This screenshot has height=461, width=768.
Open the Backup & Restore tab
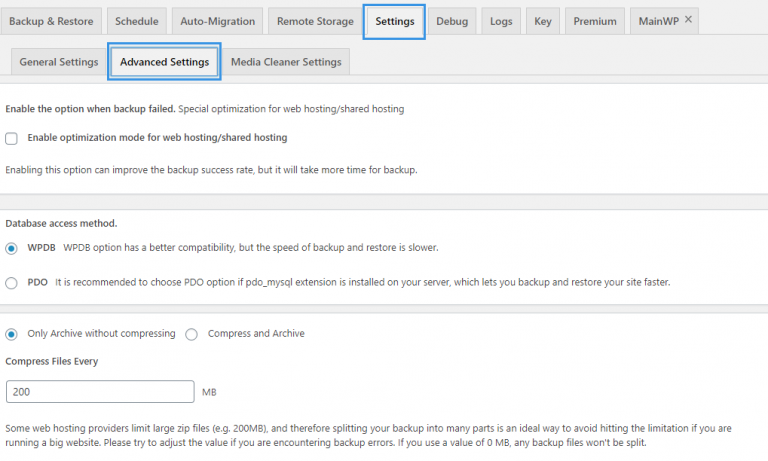(x=51, y=21)
